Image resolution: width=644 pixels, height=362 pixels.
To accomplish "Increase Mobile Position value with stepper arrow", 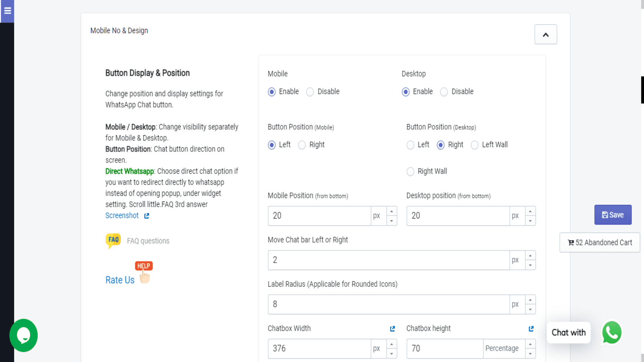I will [391, 212].
